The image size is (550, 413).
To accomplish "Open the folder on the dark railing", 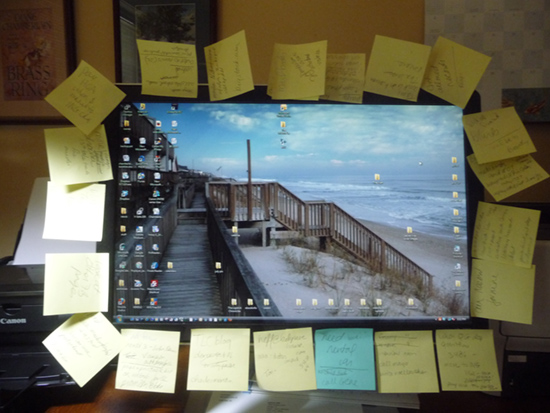I will point(218,266).
